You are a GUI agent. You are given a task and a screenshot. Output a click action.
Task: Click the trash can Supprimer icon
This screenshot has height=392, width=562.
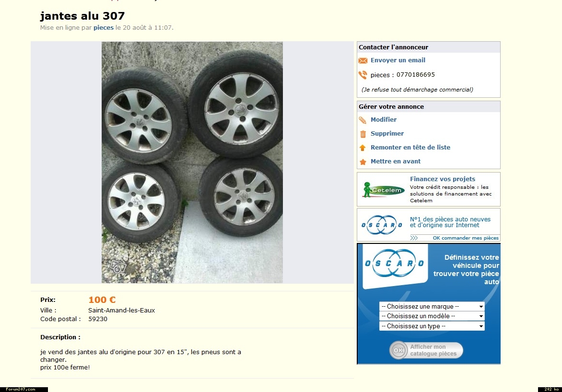363,134
